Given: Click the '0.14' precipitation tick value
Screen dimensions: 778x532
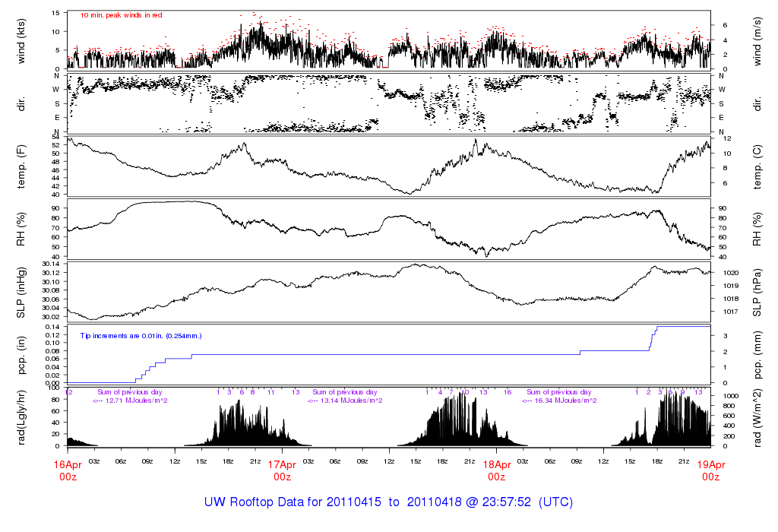Looking at the screenshot, I should pyautogui.click(x=53, y=327).
